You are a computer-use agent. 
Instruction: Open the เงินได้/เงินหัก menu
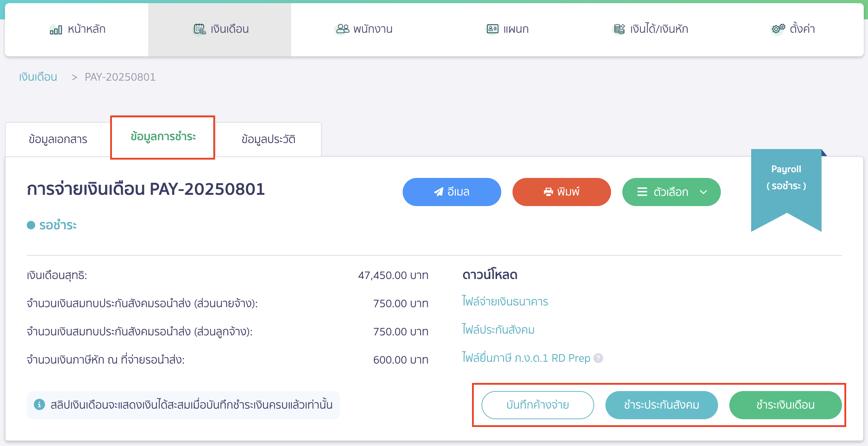pos(650,30)
